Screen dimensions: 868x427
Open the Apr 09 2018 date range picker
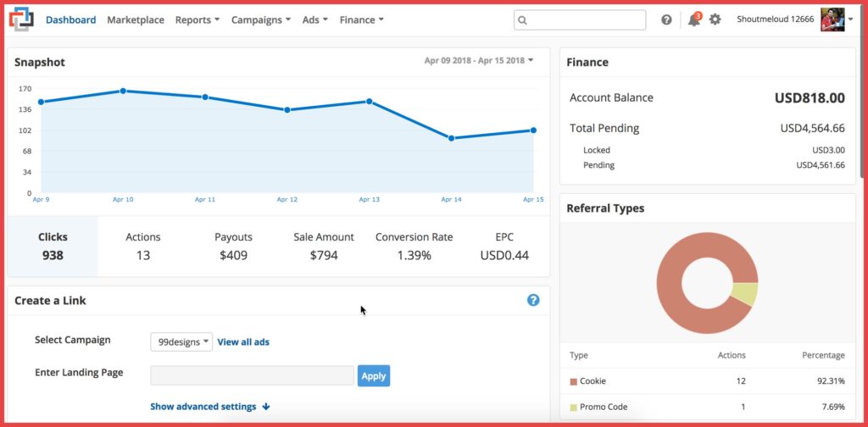pos(479,61)
